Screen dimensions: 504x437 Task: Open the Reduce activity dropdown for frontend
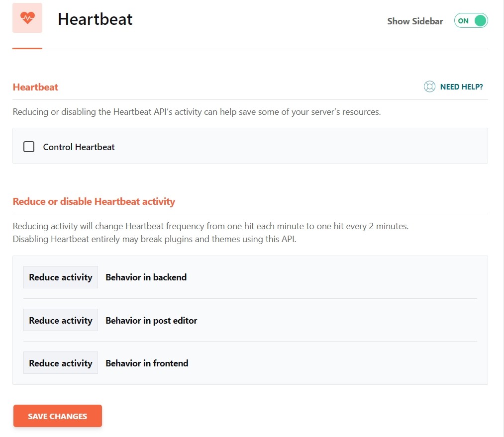point(61,363)
